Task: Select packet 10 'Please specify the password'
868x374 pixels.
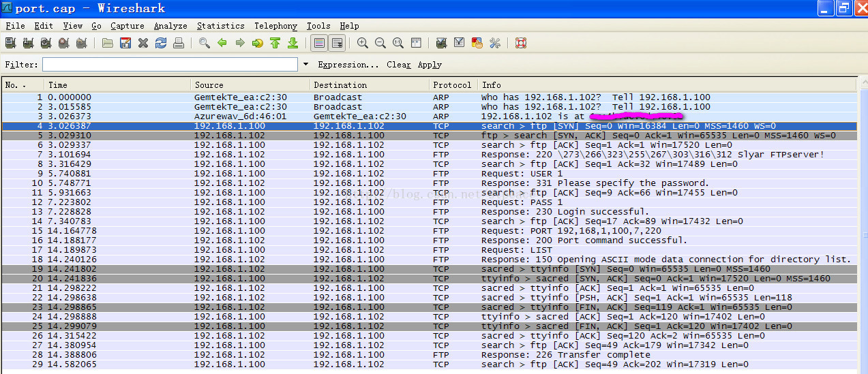Action: [429, 183]
